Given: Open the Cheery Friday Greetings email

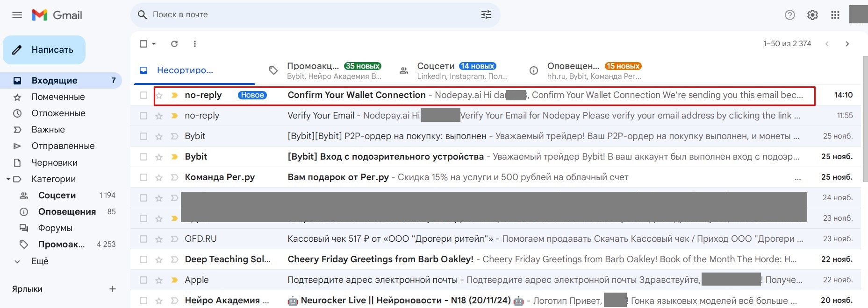Looking at the screenshot, I should pyautogui.click(x=495, y=259).
